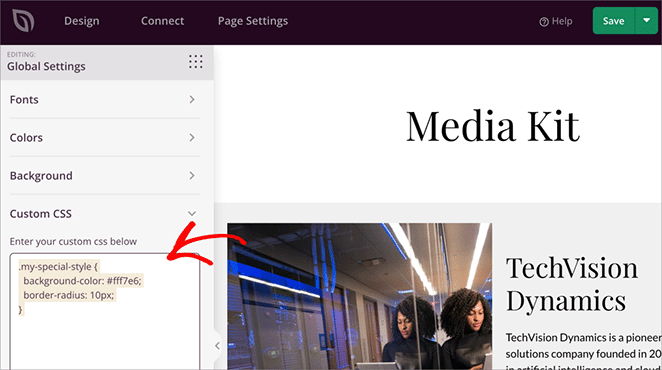Open the Design tab

pos(82,21)
